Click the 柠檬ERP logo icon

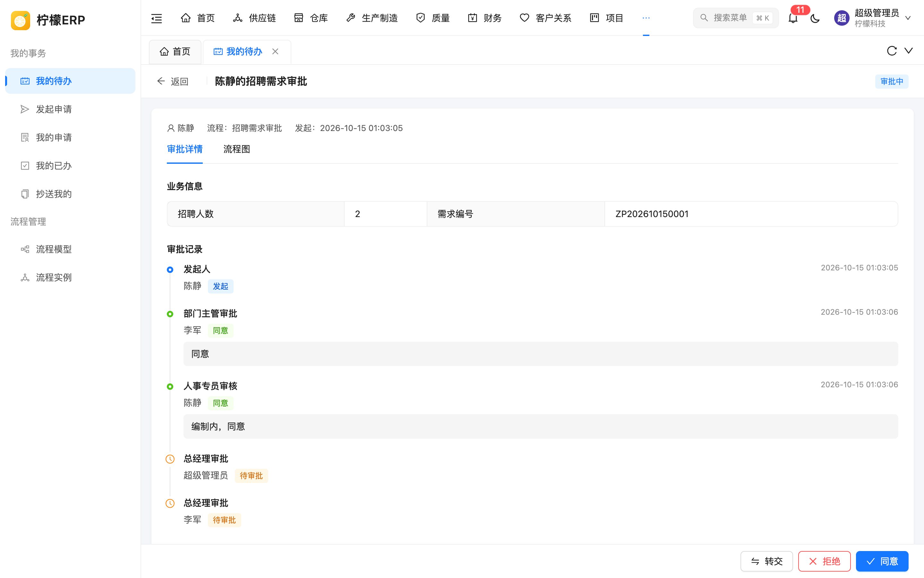tap(21, 20)
